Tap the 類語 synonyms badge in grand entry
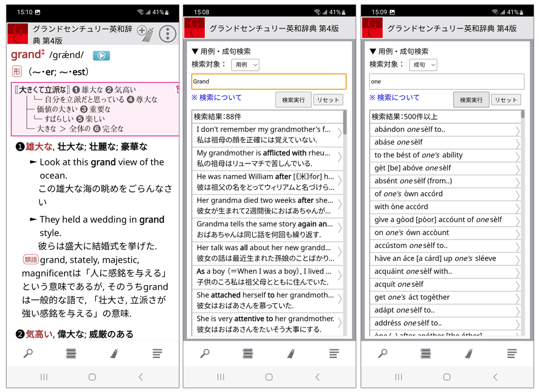539x392 pixels. pyautogui.click(x=31, y=260)
